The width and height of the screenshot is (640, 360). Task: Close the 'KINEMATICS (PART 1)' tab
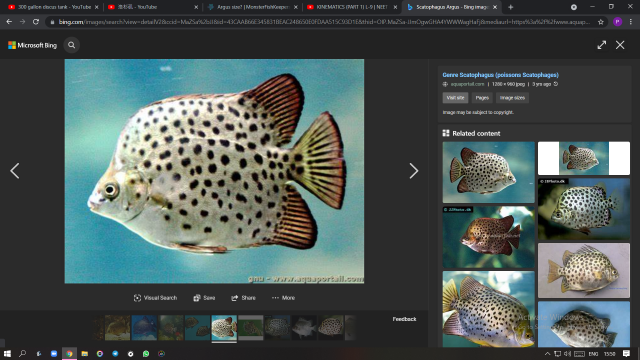point(395,7)
